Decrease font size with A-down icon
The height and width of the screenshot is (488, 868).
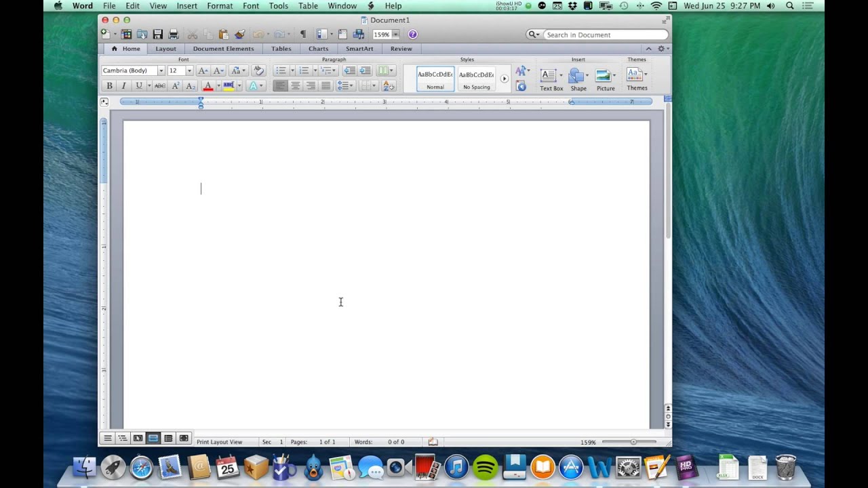(x=218, y=70)
